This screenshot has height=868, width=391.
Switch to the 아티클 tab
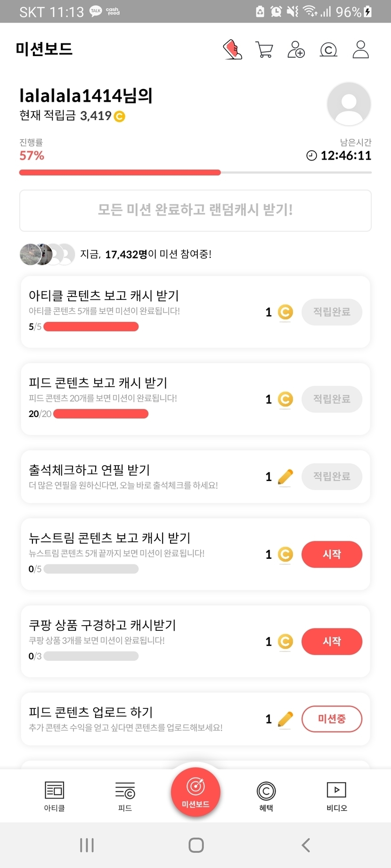click(x=55, y=796)
